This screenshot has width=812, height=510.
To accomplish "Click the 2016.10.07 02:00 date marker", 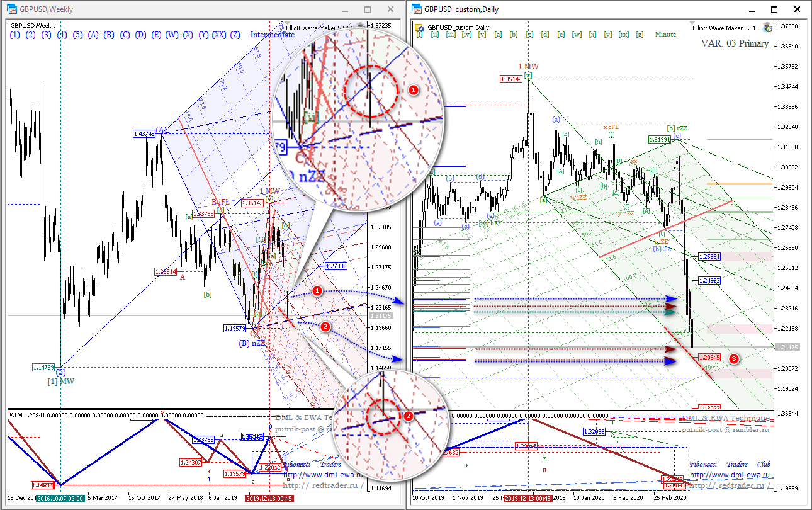I will pos(59,498).
